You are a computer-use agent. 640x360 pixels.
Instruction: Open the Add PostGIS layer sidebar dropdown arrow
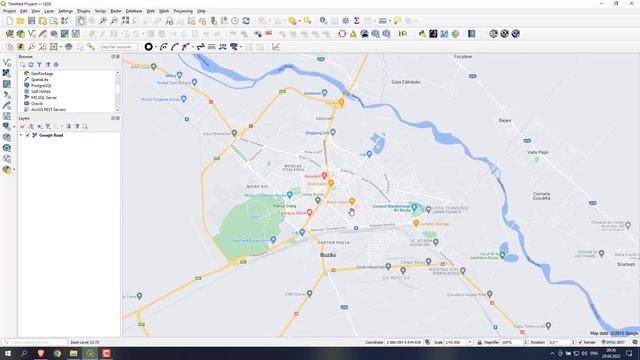14,127
